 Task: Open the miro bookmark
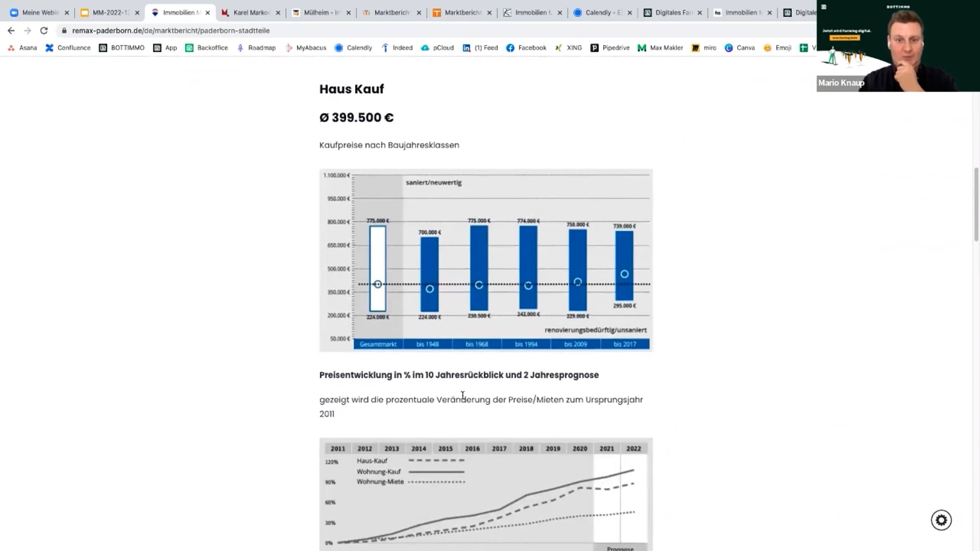point(704,47)
